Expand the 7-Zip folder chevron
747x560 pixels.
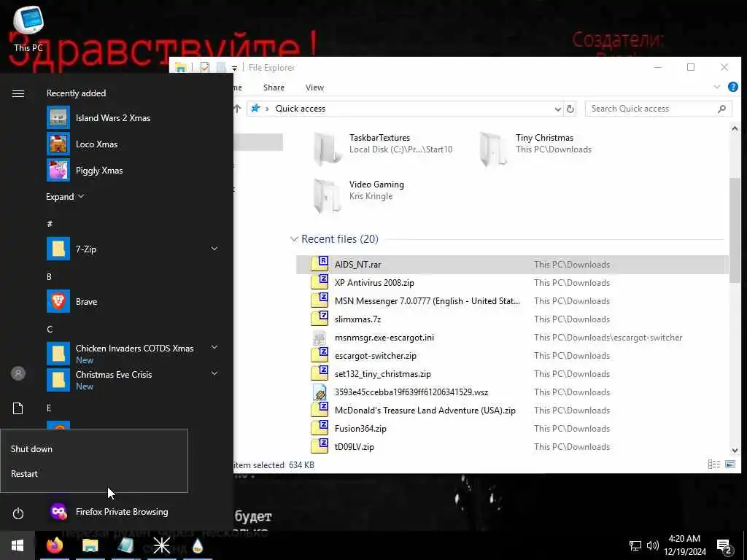pyautogui.click(x=214, y=249)
